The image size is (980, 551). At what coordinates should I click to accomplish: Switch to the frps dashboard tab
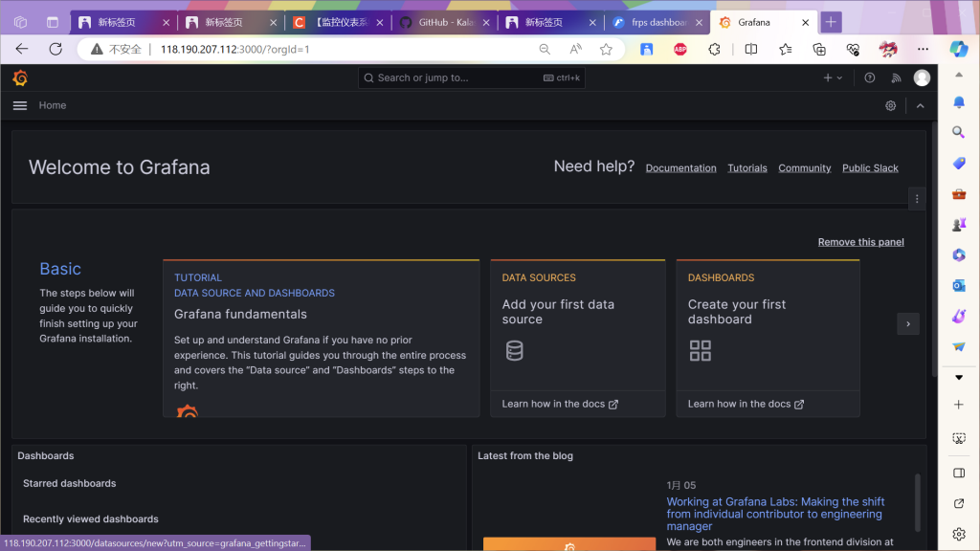click(658, 23)
